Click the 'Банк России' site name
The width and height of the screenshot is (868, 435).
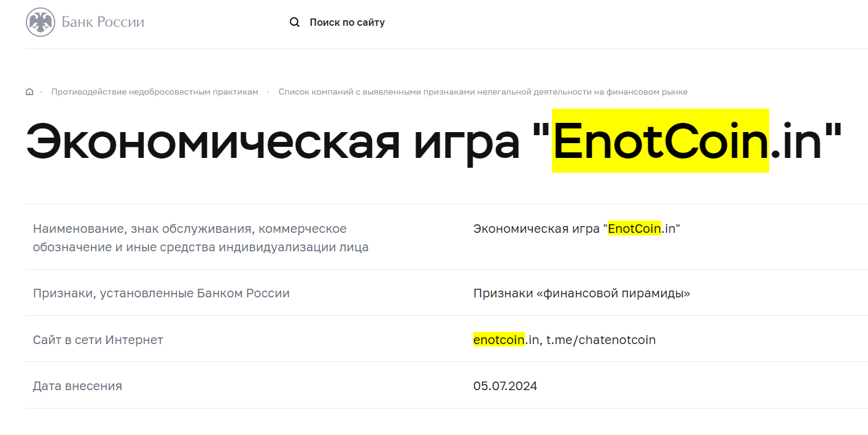[x=103, y=23]
